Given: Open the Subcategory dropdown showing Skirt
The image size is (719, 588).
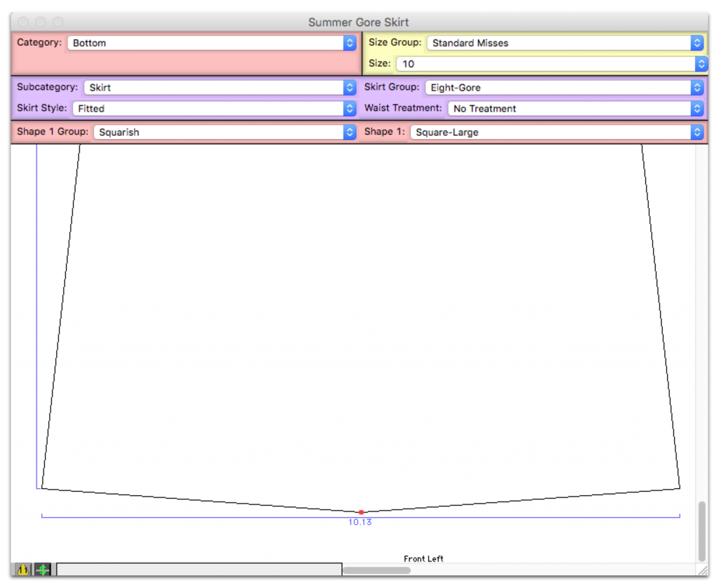Looking at the screenshot, I should click(x=220, y=88).
